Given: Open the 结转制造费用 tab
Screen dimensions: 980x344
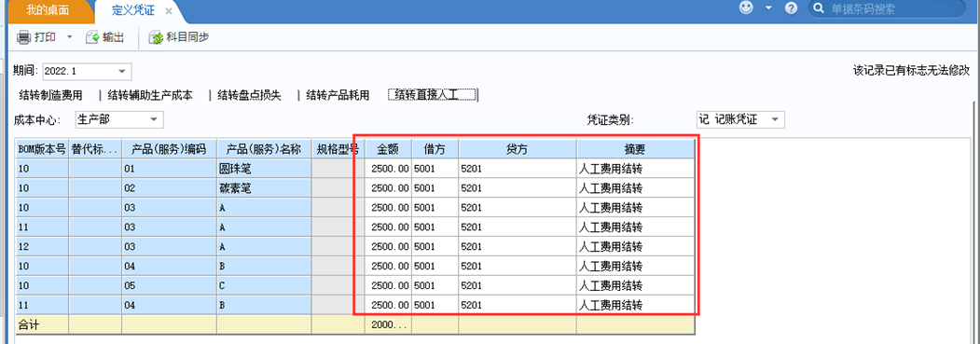Looking at the screenshot, I should coord(51,95).
